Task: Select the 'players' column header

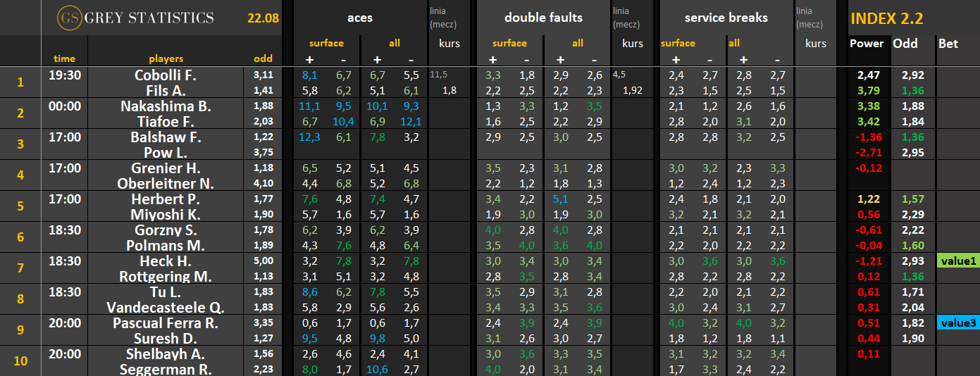Action: click(x=166, y=58)
